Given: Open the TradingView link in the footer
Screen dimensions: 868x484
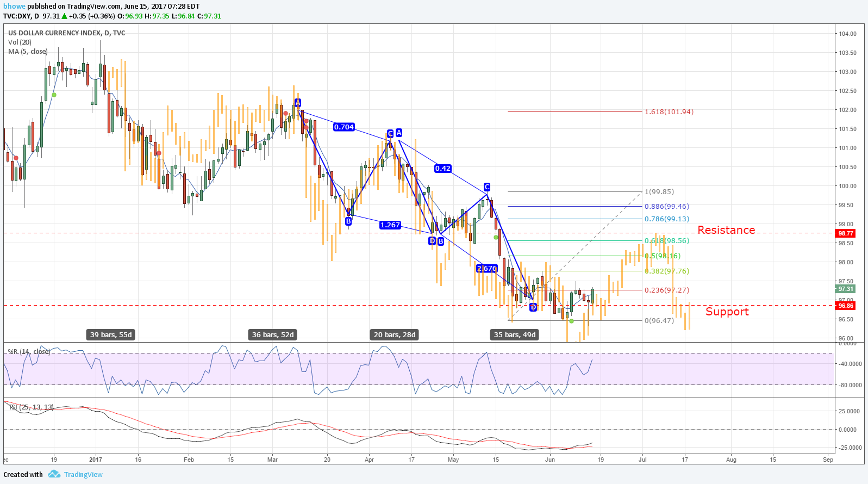Looking at the screenshot, I should [83, 474].
